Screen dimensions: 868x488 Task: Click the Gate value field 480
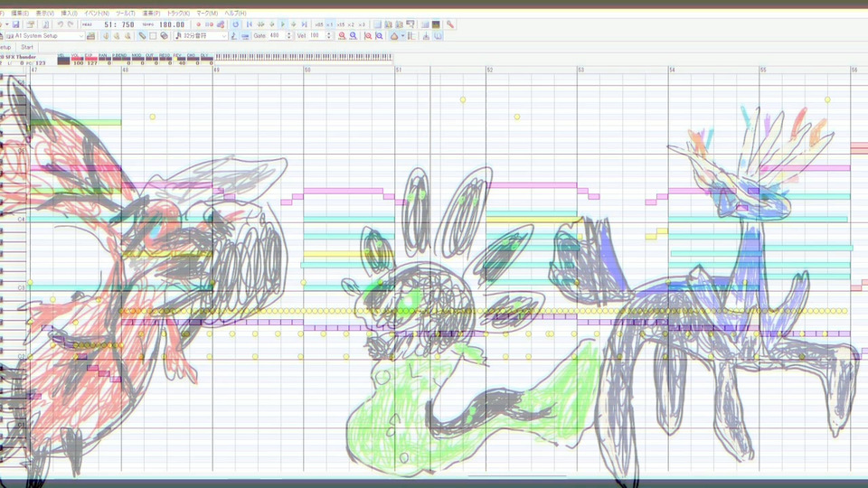coord(277,35)
